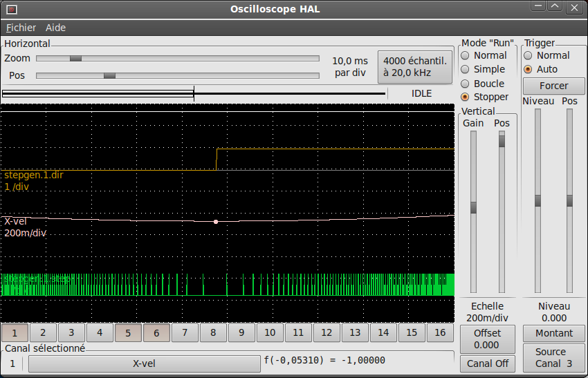Image resolution: width=588 pixels, height=378 pixels.
Task: Open the Aide menu
Action: pyautogui.click(x=55, y=28)
